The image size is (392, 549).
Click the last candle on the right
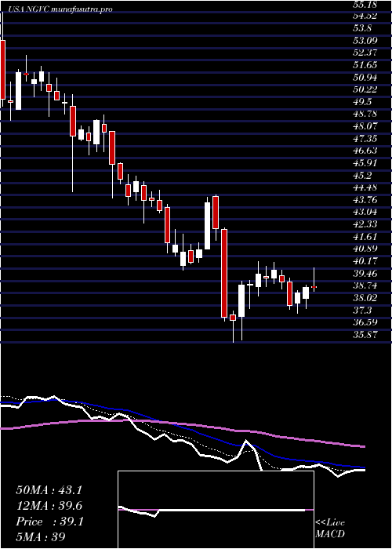[314, 287]
